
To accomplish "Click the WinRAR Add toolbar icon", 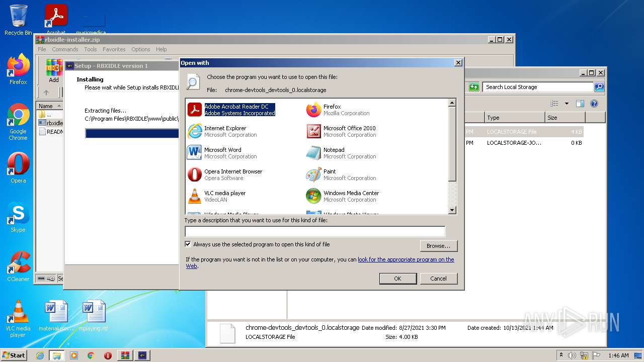I will click(54, 71).
